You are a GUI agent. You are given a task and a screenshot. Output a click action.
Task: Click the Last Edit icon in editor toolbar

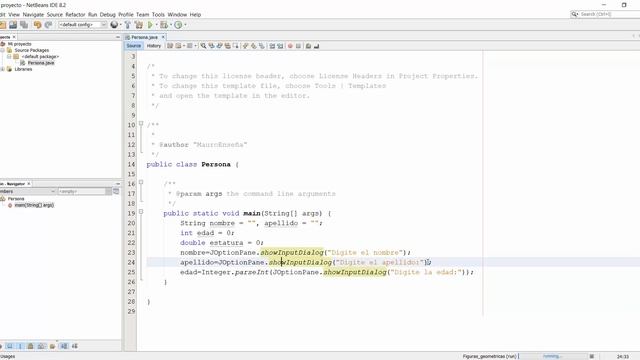coord(170,46)
